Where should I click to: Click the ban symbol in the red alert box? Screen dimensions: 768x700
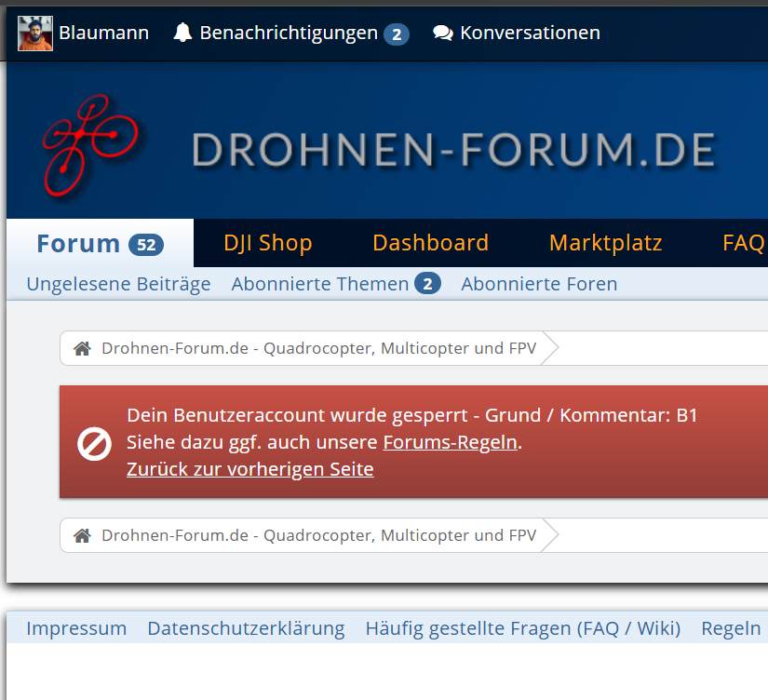pos(93,444)
